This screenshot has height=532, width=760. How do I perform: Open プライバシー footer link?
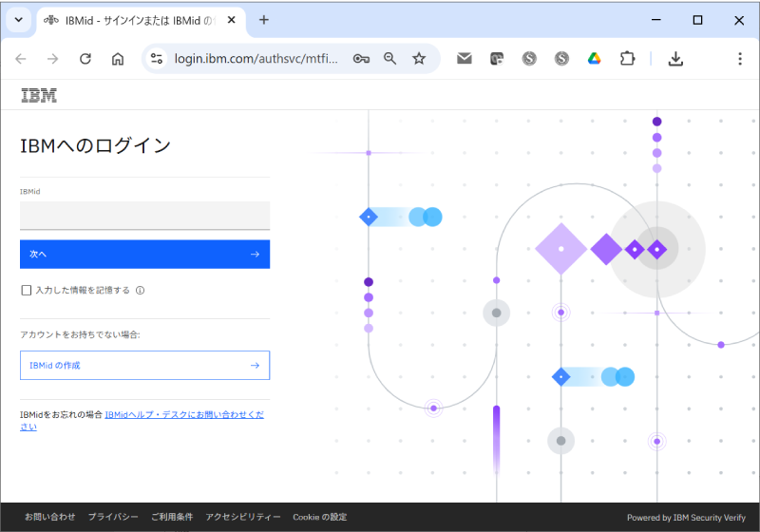pos(113,517)
